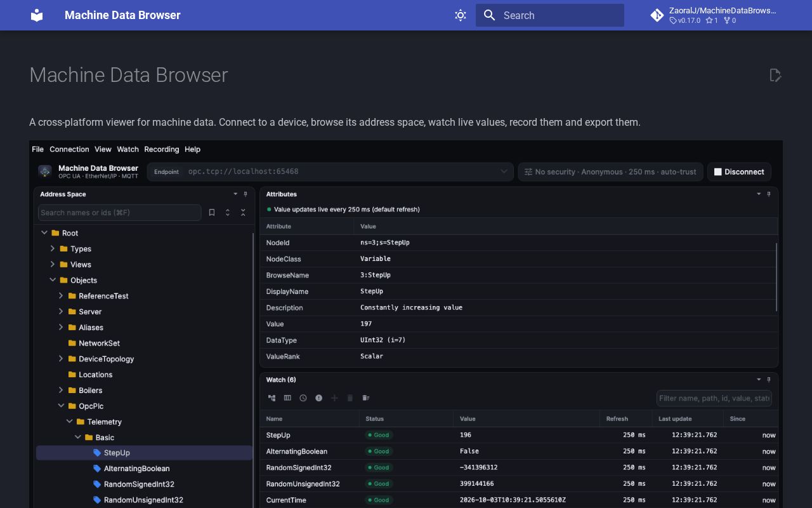Click the columns icon in Watch toolbar
The height and width of the screenshot is (508, 812).
(x=287, y=398)
